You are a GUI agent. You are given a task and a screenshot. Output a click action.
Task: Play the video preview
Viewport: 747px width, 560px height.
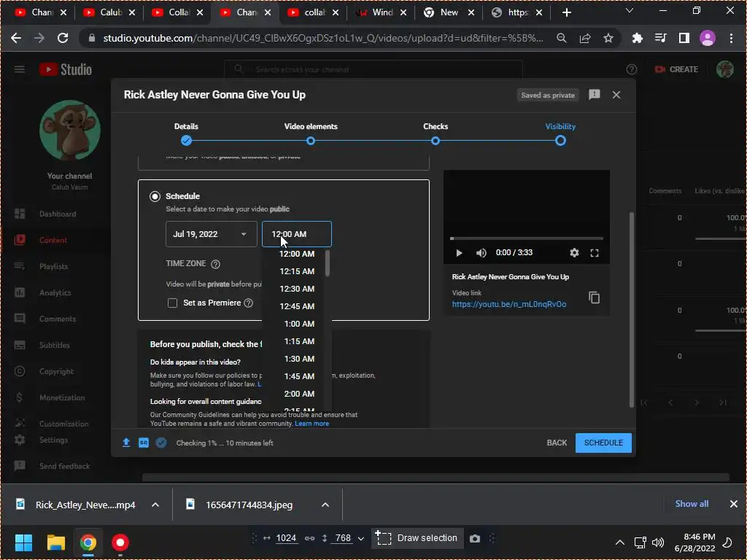coord(459,253)
